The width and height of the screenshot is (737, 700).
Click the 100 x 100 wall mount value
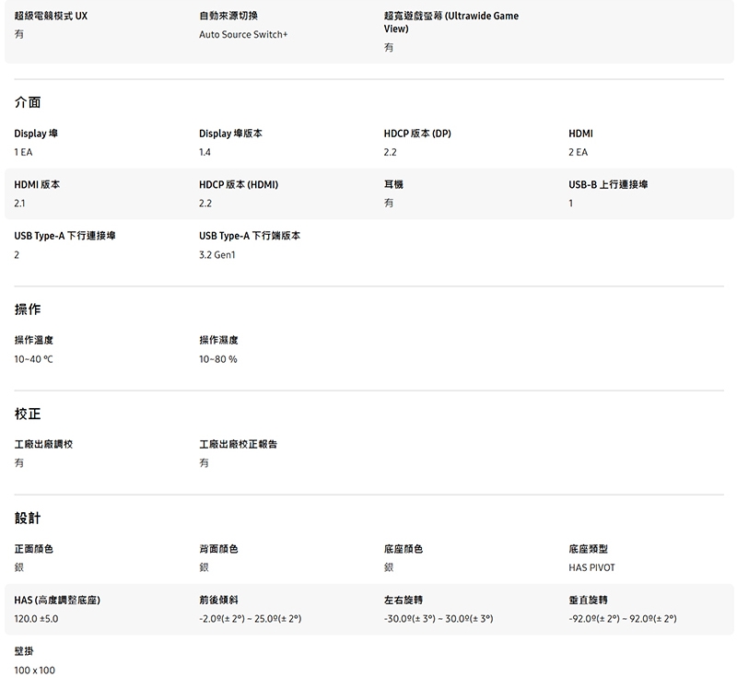point(35,671)
